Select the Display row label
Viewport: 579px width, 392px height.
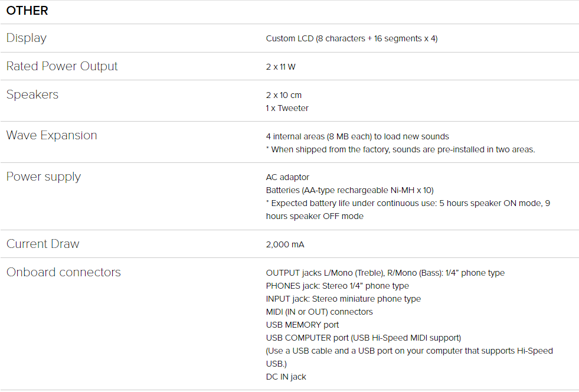pyautogui.click(x=26, y=38)
